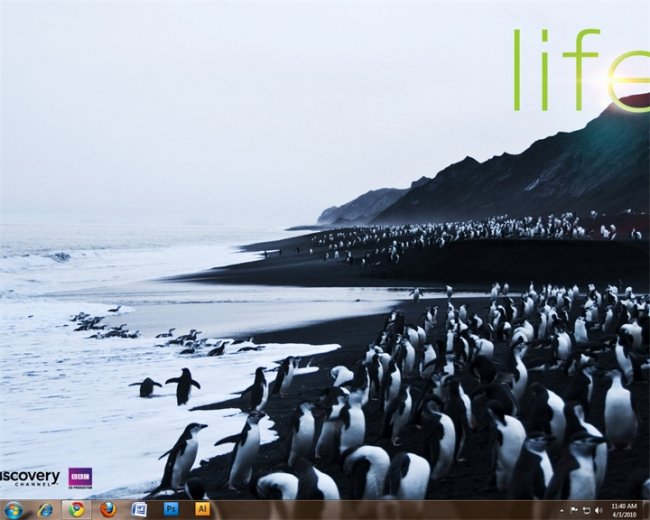
Task: Show hidden system tray icons
Action: tap(560, 510)
